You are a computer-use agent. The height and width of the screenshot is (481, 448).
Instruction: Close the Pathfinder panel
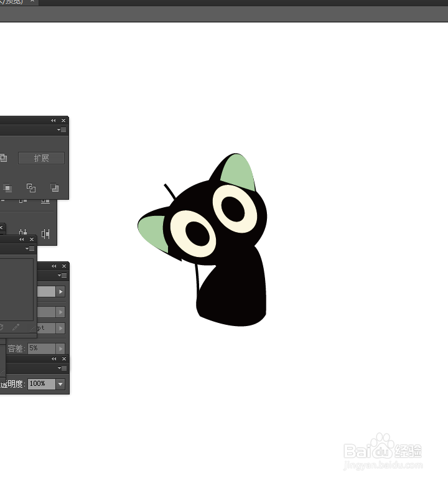[63, 121]
